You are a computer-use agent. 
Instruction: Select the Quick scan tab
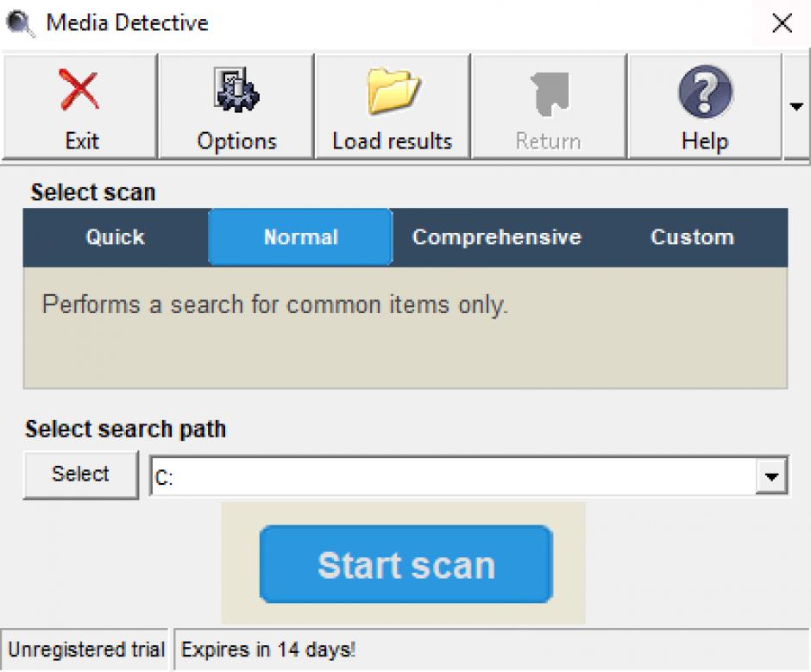[116, 237]
